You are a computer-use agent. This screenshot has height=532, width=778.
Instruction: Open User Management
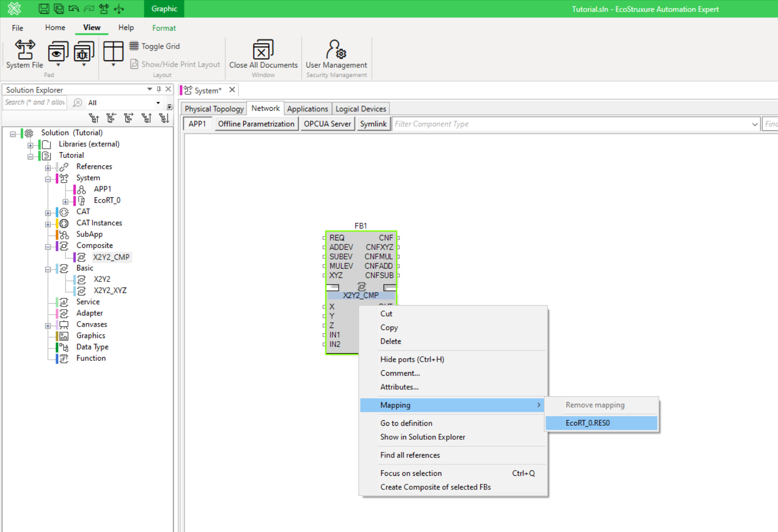tap(336, 54)
